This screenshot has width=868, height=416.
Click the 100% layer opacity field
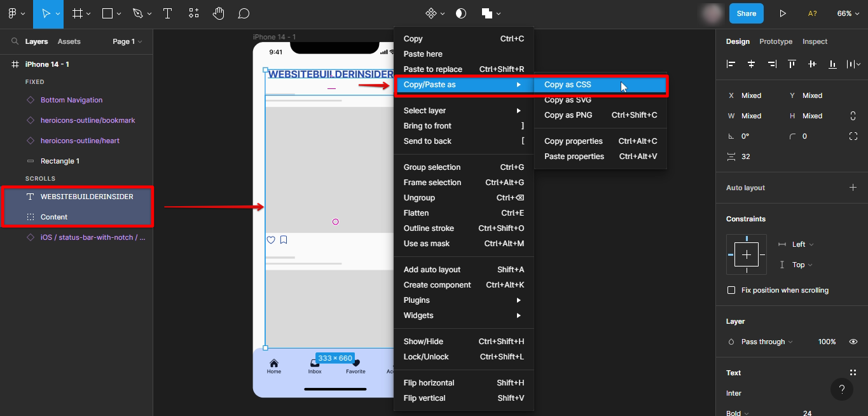(827, 342)
